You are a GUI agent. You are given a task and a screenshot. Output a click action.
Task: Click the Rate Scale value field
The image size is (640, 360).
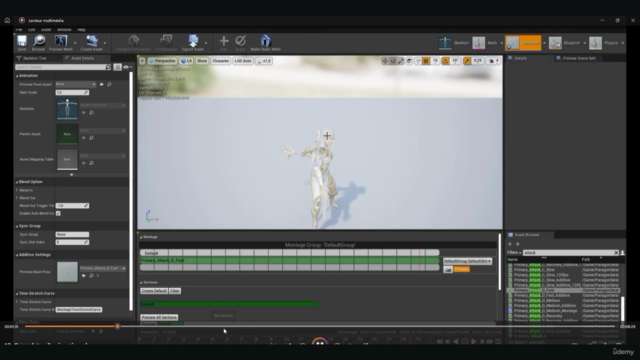[x=72, y=93]
